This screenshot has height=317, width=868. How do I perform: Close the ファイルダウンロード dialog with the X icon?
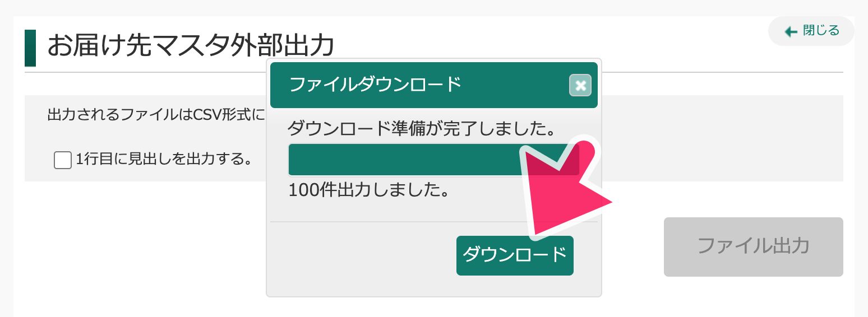tap(580, 86)
